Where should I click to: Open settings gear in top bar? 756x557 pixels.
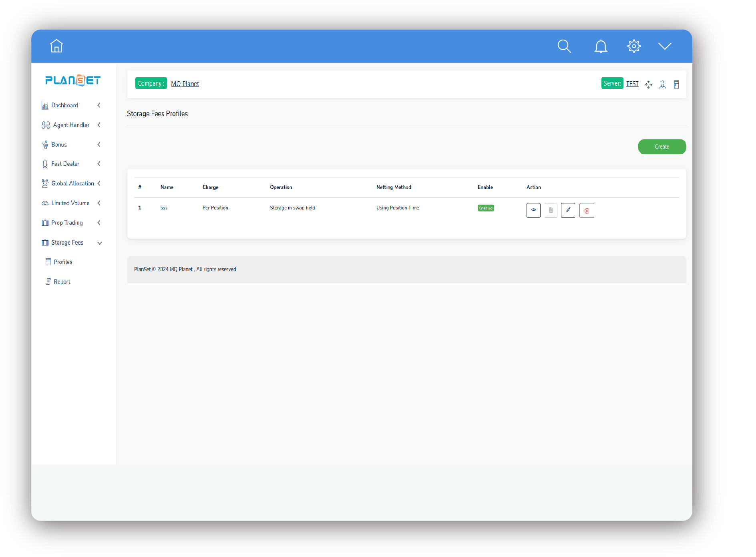tap(634, 46)
